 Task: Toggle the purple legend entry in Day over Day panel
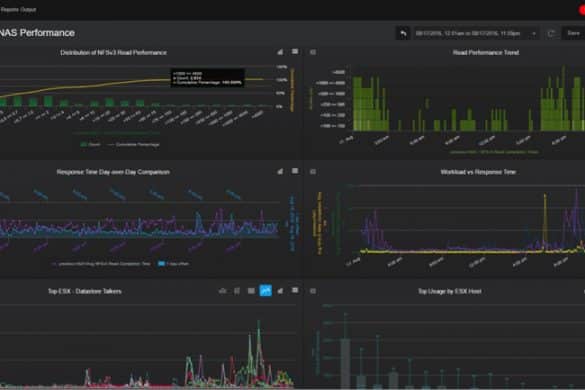click(x=101, y=264)
